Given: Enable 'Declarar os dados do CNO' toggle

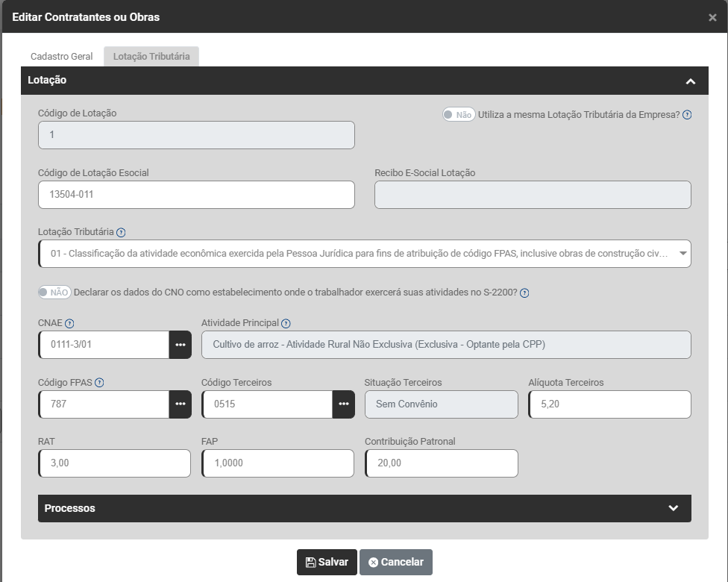Looking at the screenshot, I should (x=54, y=292).
